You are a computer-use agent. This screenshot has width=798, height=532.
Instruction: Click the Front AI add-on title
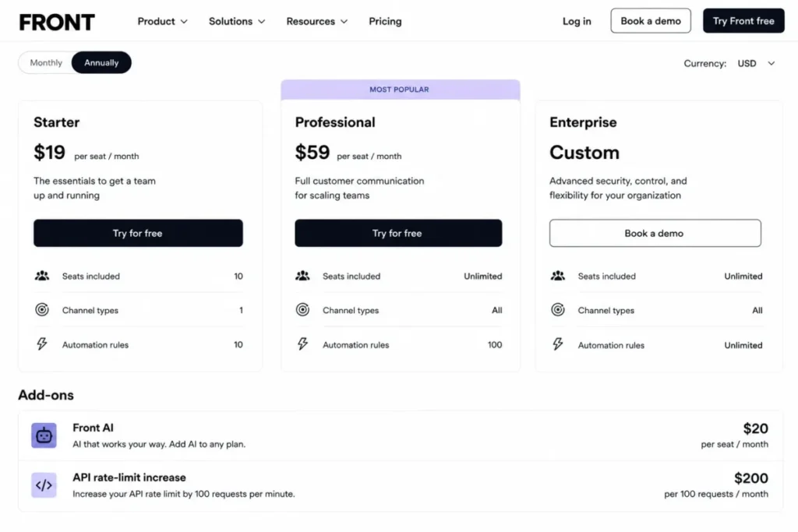[x=94, y=428]
